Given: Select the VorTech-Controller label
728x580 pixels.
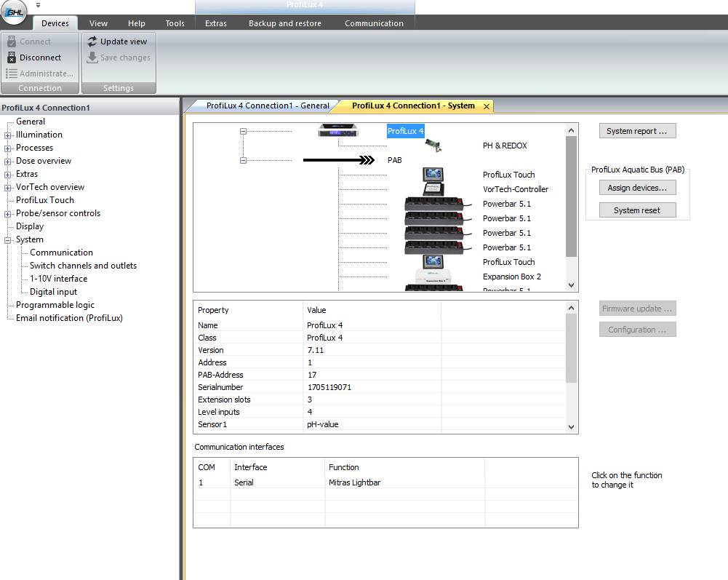Looking at the screenshot, I should (516, 189).
